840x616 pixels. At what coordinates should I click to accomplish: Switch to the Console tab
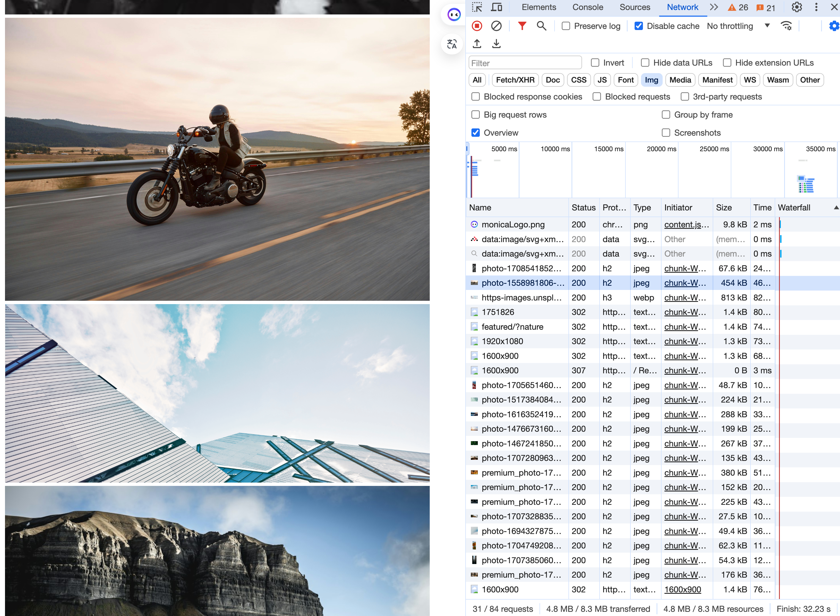pos(588,7)
